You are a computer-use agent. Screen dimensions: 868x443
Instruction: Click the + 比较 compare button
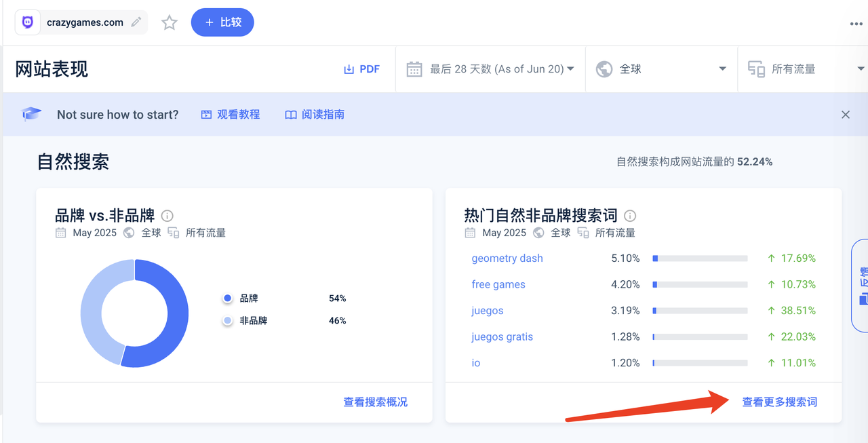222,22
